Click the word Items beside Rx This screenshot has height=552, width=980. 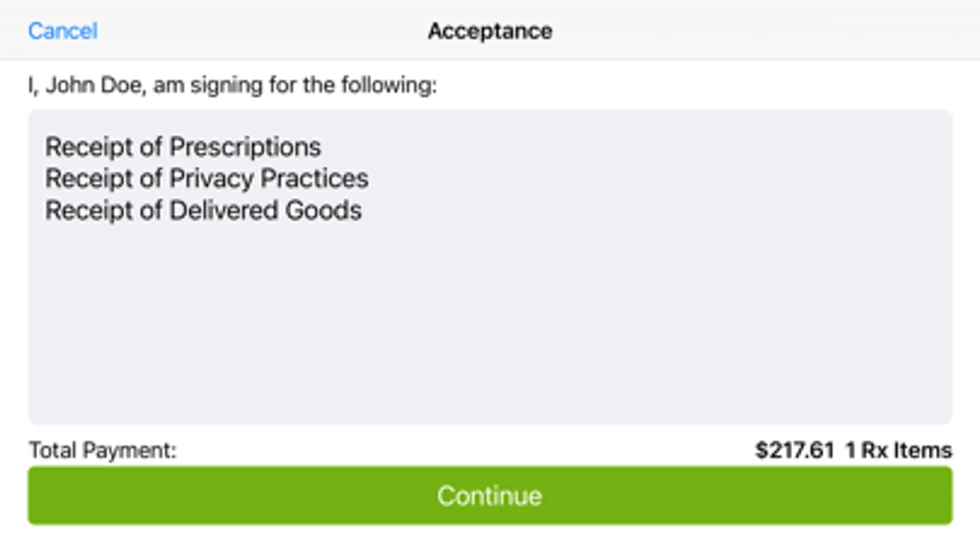coord(922,450)
